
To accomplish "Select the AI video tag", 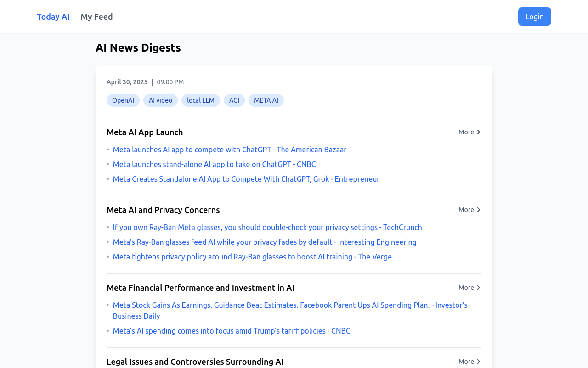I will tap(160, 100).
